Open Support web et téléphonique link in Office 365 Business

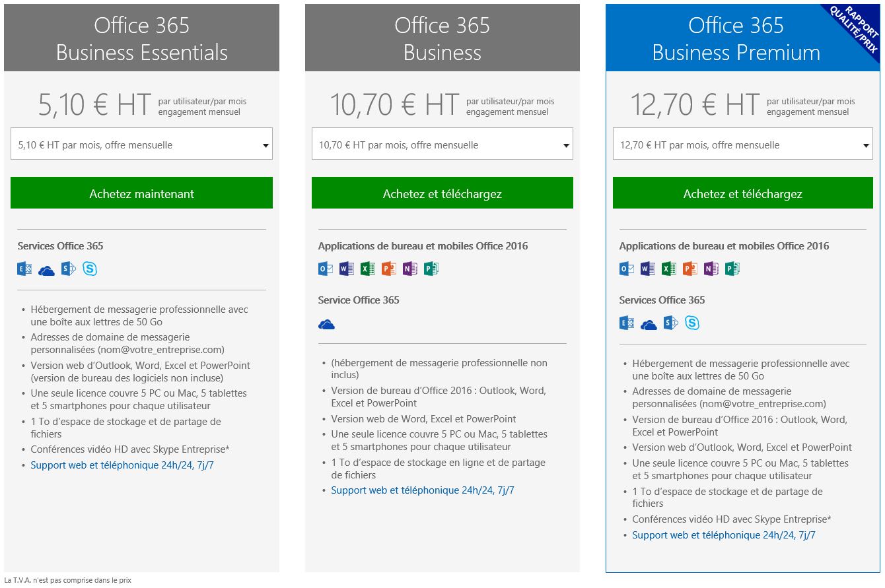click(423, 490)
